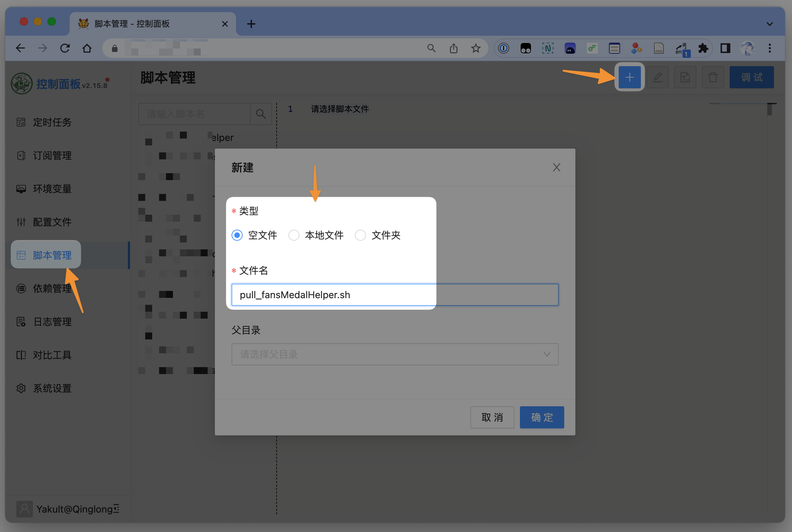The width and height of the screenshot is (792, 532).
Task: Click the star icon in address bar
Action: (x=476, y=48)
